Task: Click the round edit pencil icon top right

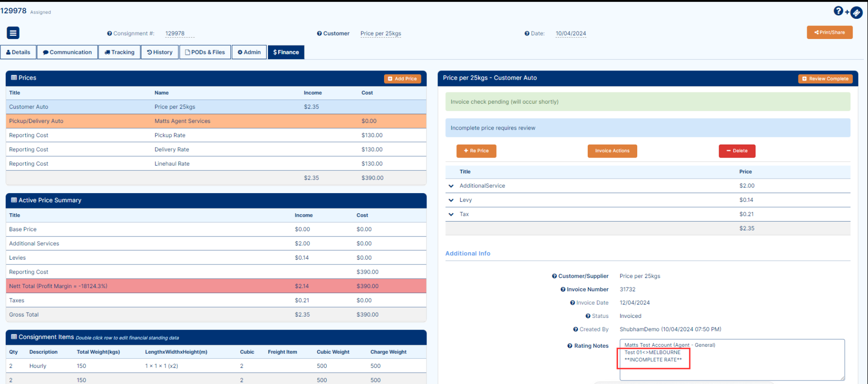Action: tap(857, 13)
